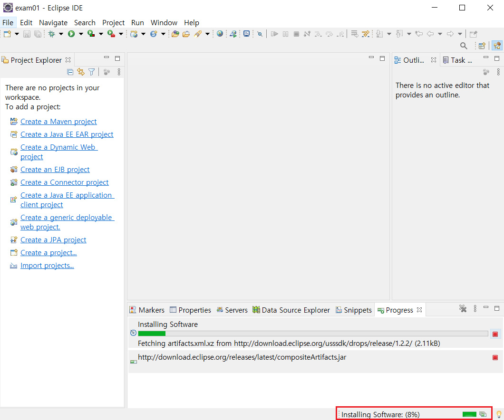This screenshot has width=504, height=420.
Task: Click Create an EJB project link
Action: pyautogui.click(x=55, y=169)
